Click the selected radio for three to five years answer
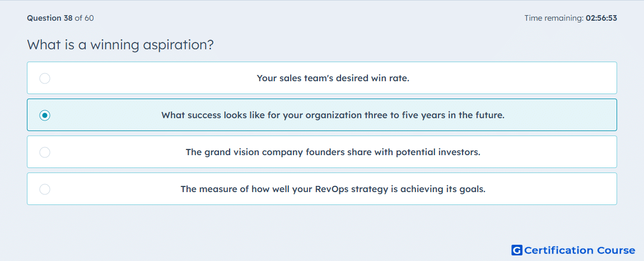644x261 pixels. 45,115
